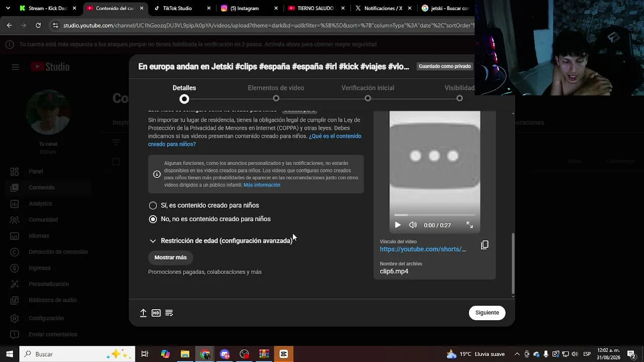Open CapCut from the taskbar
This screenshot has width=644, height=362.
tap(284, 354)
